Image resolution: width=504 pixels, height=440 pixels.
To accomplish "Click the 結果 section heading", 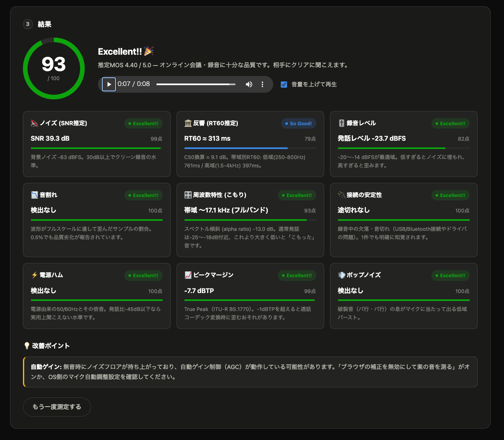I will [x=45, y=24].
